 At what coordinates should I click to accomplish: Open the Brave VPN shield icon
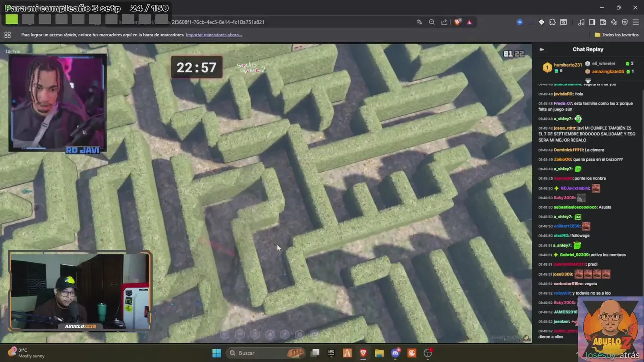coord(625,22)
